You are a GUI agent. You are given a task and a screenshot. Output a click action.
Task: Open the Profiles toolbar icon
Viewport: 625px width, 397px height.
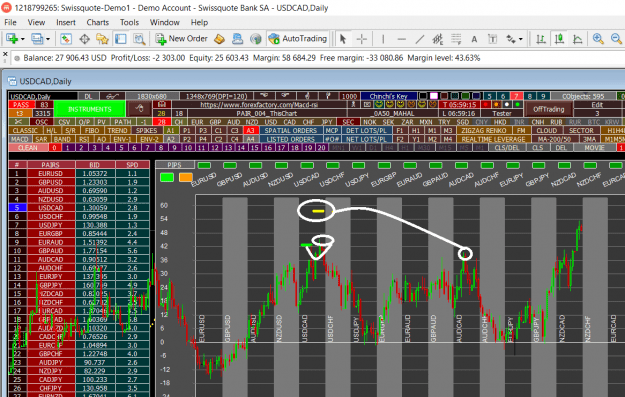(37, 39)
